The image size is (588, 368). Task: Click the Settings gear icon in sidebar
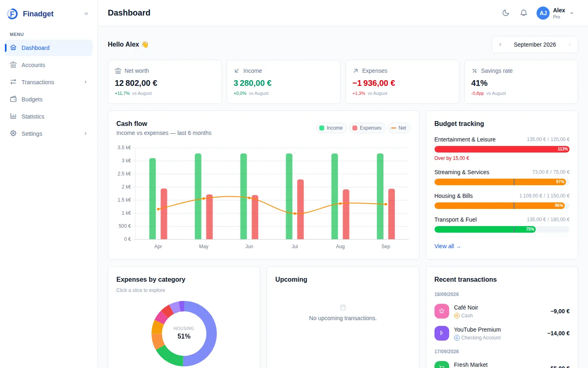(13, 133)
